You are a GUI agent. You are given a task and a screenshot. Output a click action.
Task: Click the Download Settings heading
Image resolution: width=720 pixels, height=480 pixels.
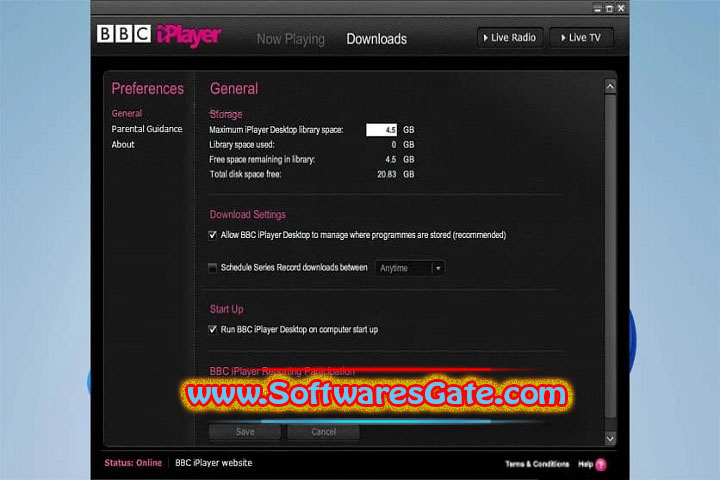248,215
